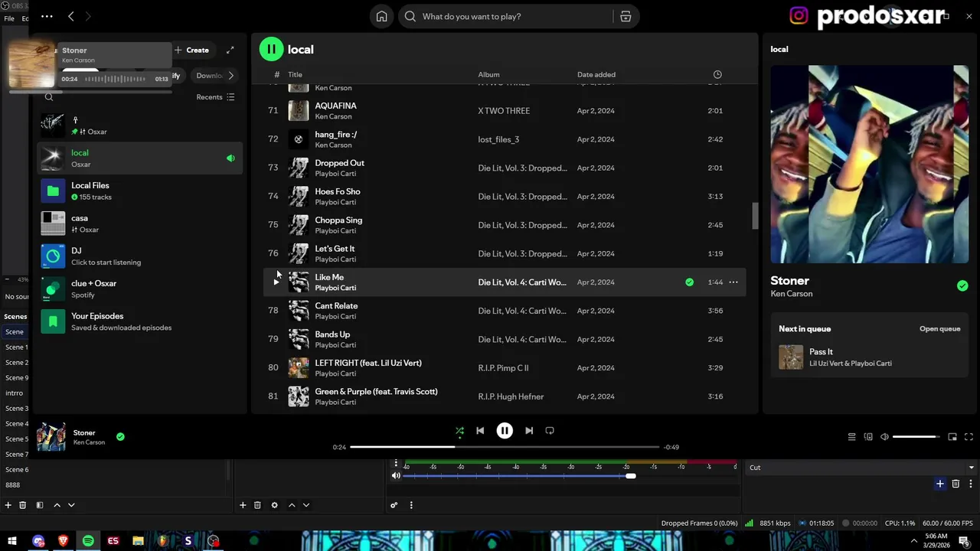Open more options for Like Me
Screen dimensions: 980x551
pyautogui.click(x=733, y=282)
